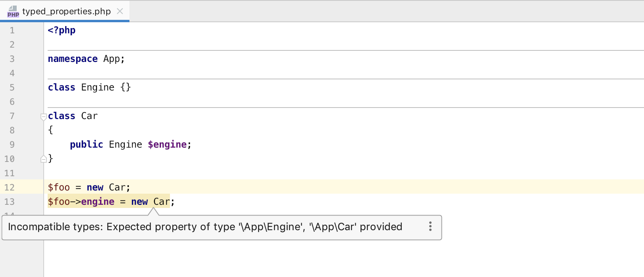This screenshot has height=277, width=644.
Task: Click the Engine type hint on line 9
Action: [125, 144]
